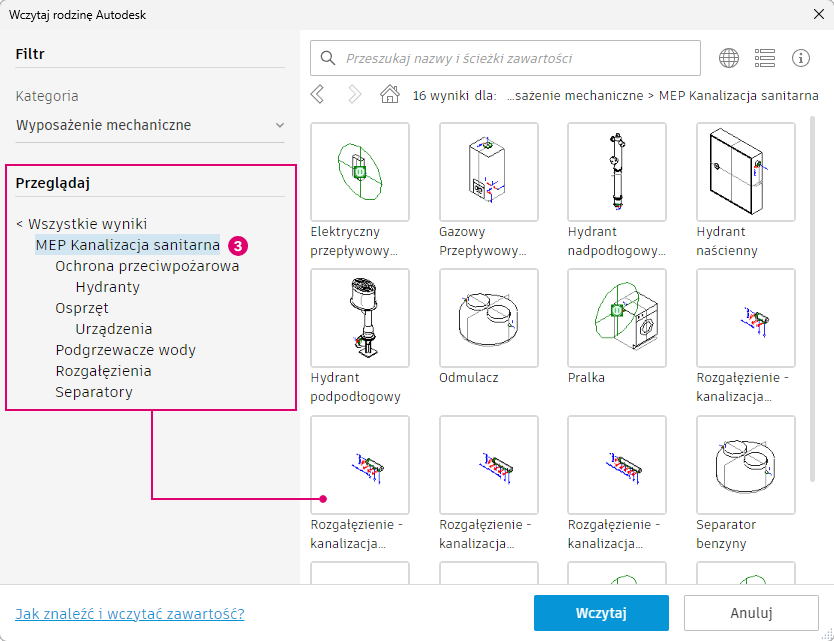This screenshot has width=834, height=641.
Task: Go to home folder icon
Action: [389, 95]
